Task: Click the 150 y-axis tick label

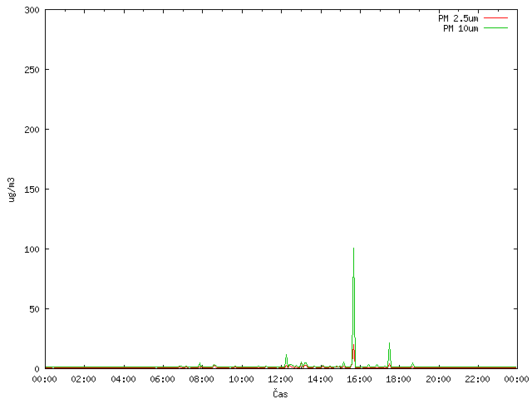Action: point(32,190)
